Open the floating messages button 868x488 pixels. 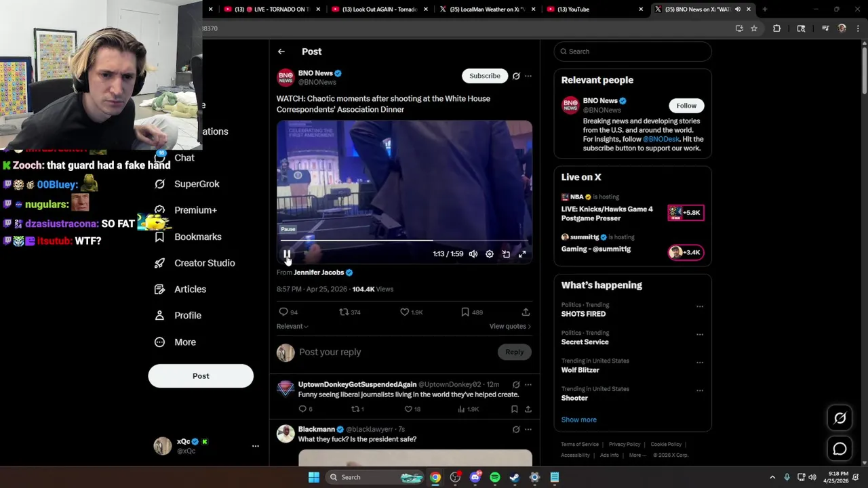pyautogui.click(x=840, y=449)
